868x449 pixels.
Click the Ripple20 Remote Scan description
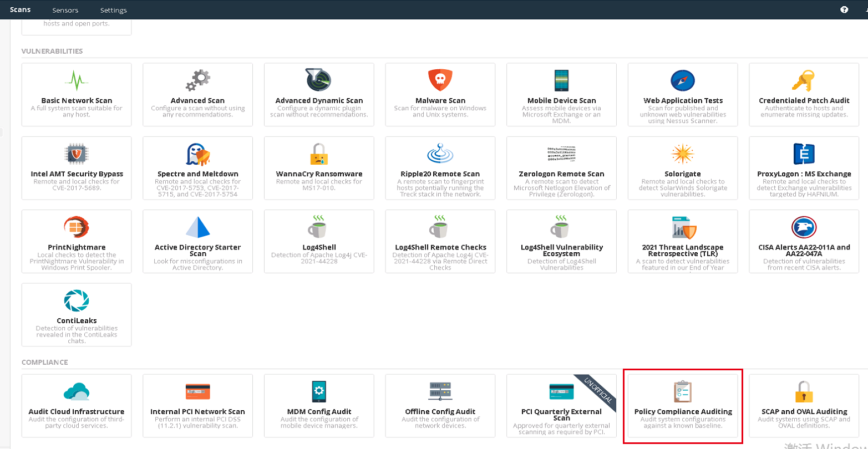[x=440, y=188]
